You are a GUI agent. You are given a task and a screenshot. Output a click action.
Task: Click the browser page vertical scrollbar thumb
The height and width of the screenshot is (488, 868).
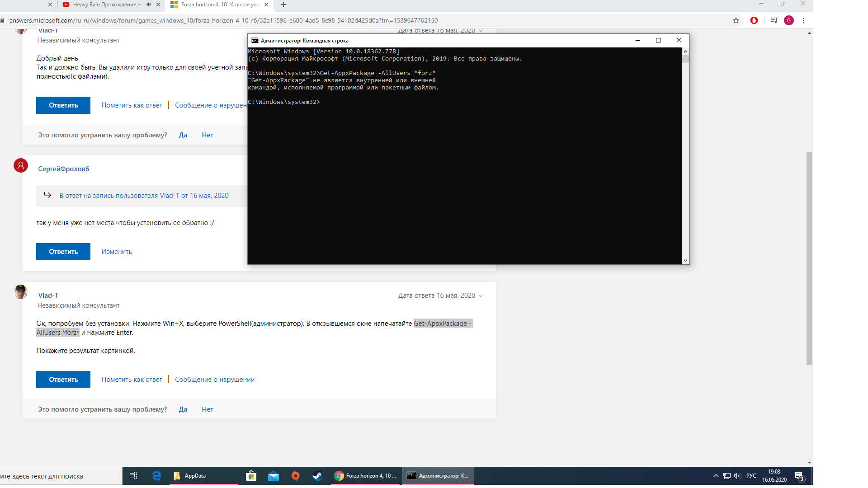809,258
